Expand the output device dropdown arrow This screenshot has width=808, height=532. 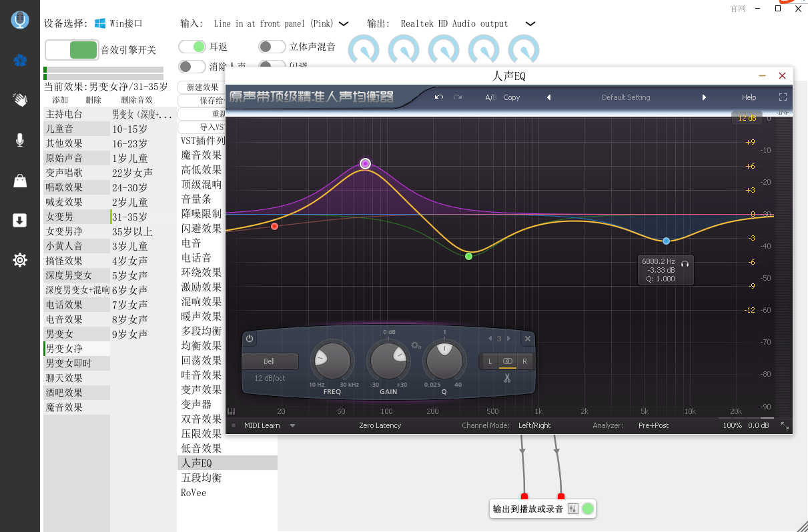click(x=530, y=24)
